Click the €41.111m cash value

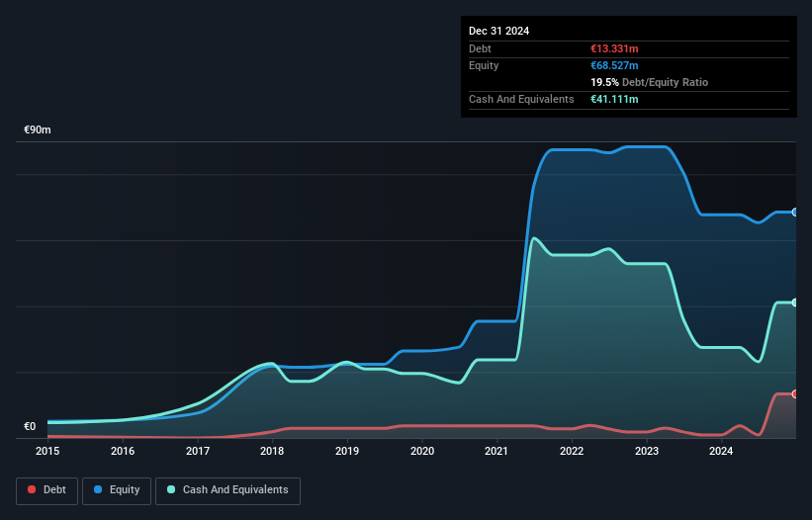(x=614, y=99)
